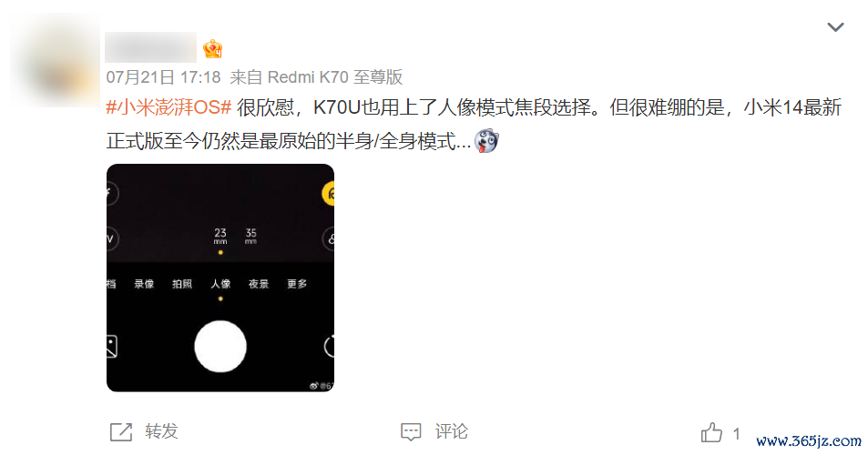This screenshot has height=455, width=868.
Task: Open the blurred username link
Action: [150, 47]
